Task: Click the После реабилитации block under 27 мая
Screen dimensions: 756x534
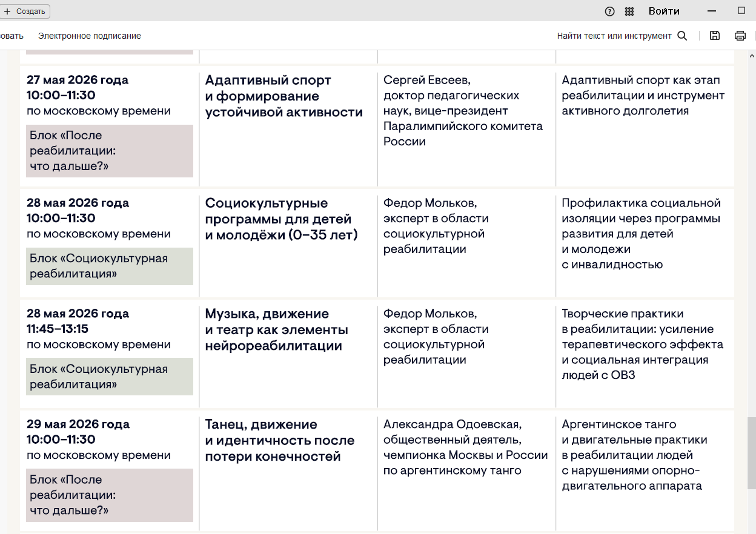Action: point(109,151)
